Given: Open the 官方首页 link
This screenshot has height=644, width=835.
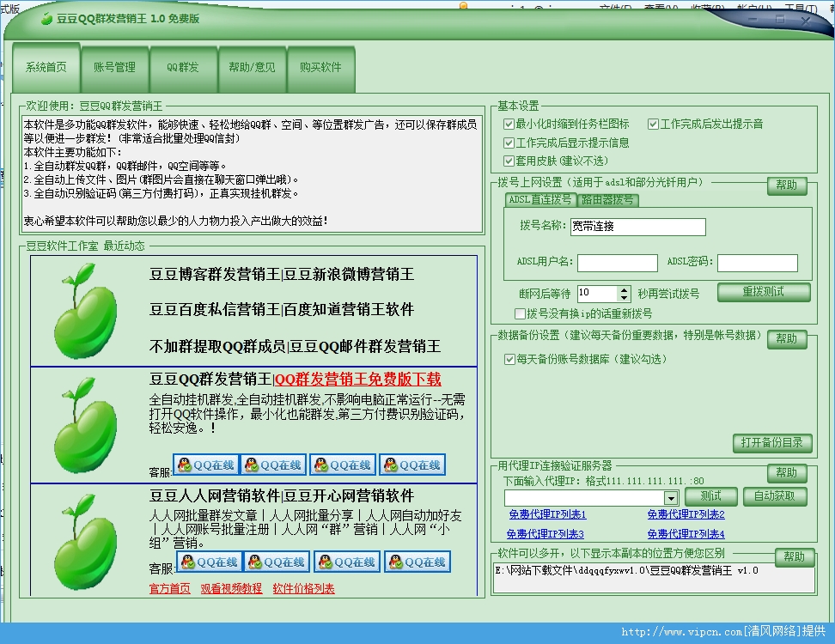Looking at the screenshot, I should point(170,589).
